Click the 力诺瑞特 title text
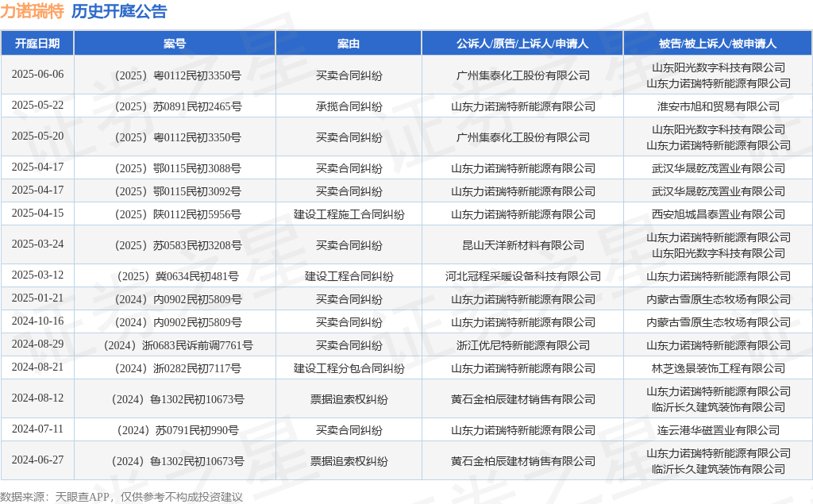Screen dimensions: 813x504 pos(32,11)
